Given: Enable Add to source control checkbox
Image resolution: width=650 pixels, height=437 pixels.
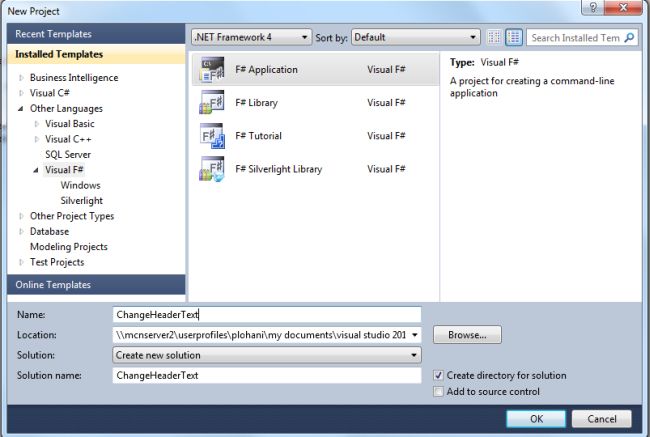Looking at the screenshot, I should click(438, 391).
